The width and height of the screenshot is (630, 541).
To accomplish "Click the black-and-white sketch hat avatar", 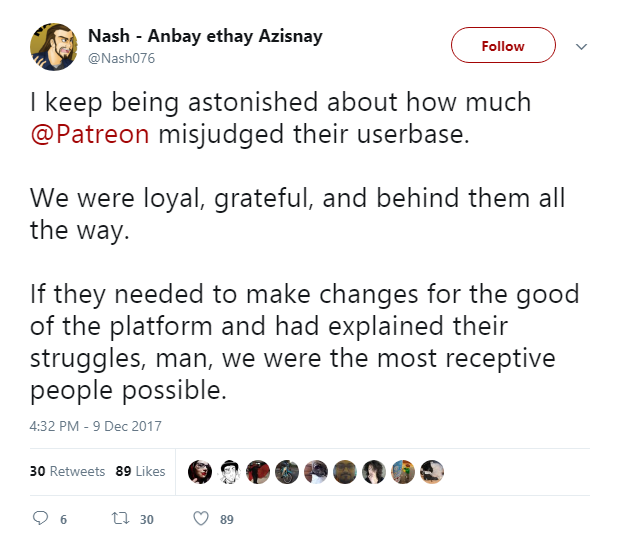I will tap(229, 471).
